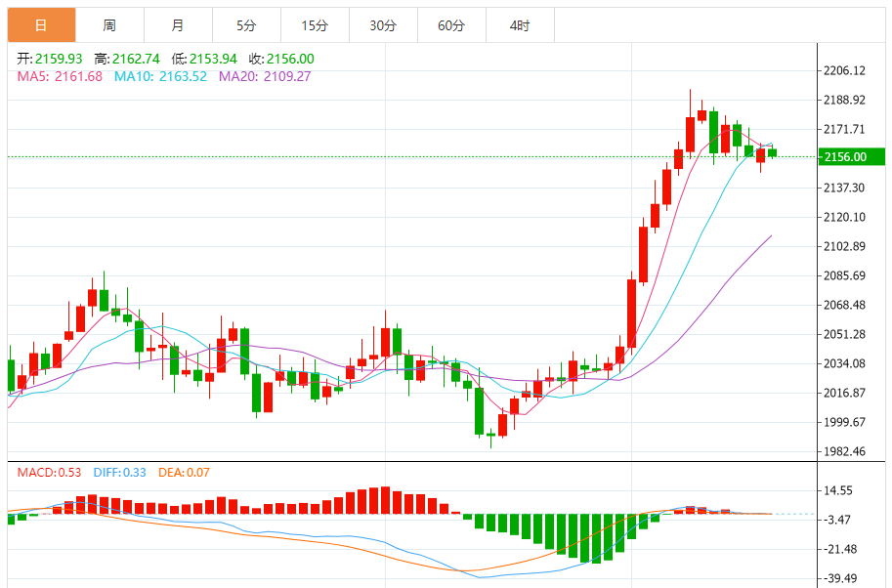
Task: Click the low price value 2153.94
Action: click(x=213, y=59)
